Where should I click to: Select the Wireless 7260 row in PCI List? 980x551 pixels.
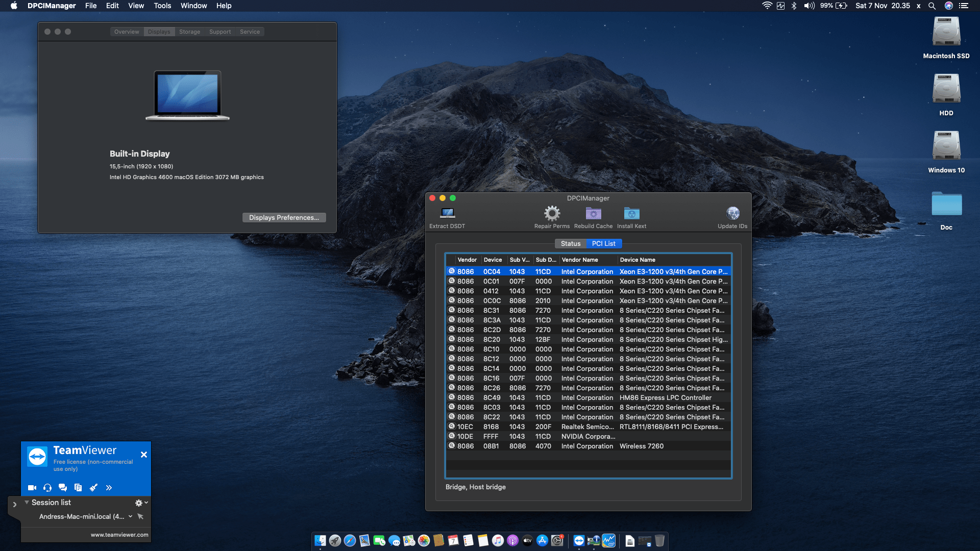click(x=587, y=446)
